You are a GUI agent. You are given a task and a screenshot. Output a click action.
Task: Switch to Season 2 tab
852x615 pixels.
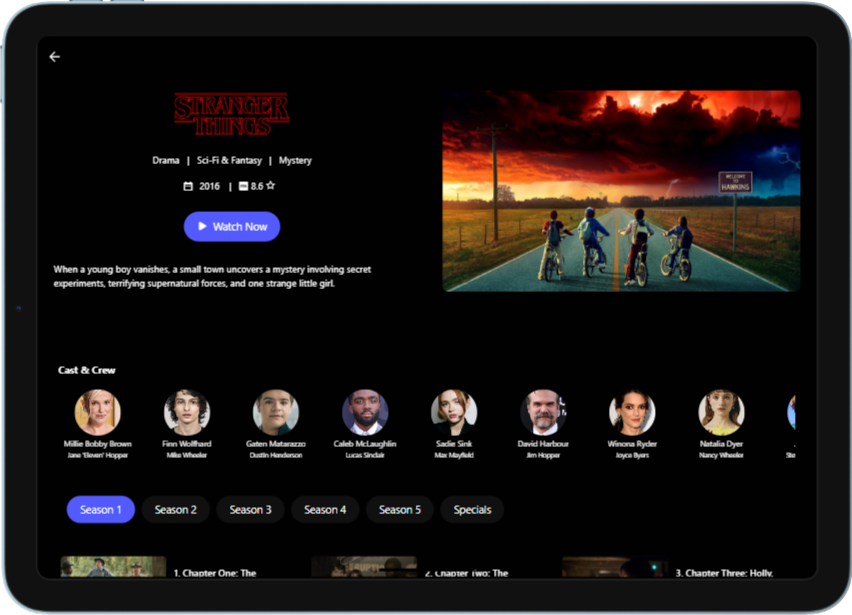click(176, 510)
